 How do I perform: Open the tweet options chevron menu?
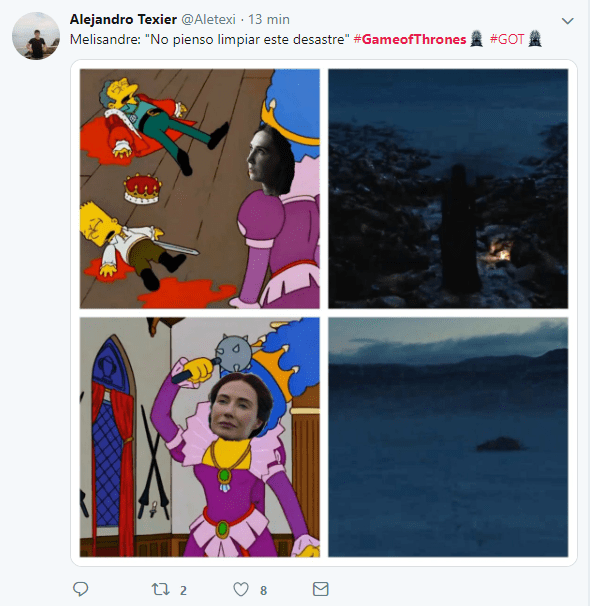pyautogui.click(x=567, y=21)
